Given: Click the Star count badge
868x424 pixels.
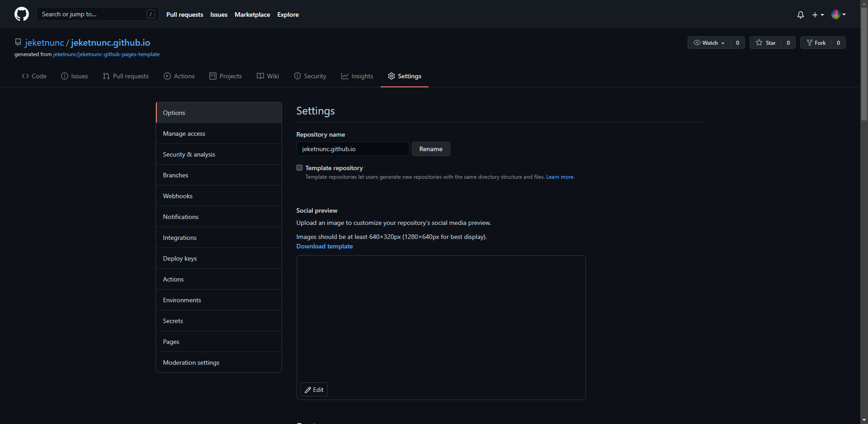Looking at the screenshot, I should (x=788, y=43).
